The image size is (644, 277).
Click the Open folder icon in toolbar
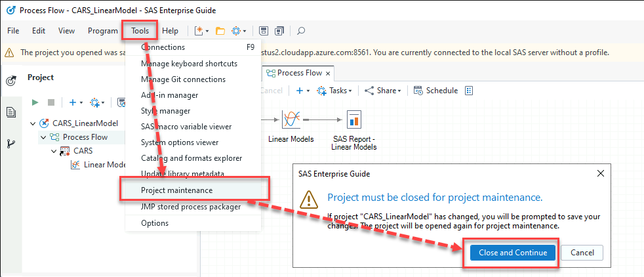(220, 31)
